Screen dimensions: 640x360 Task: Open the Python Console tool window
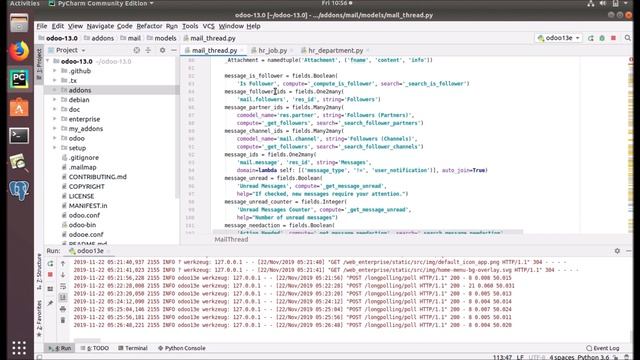click(x=182, y=348)
